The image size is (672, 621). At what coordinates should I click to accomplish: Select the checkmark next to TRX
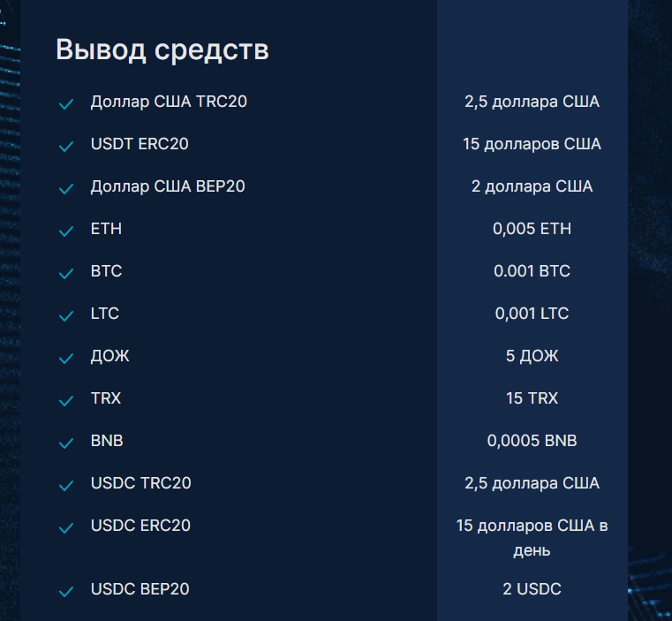point(65,401)
